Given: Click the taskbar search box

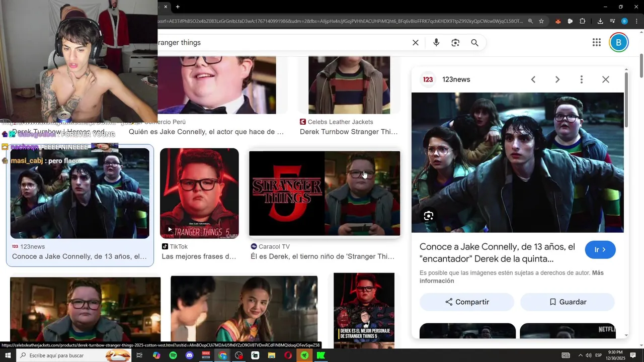Looking at the screenshot, I should [74, 355].
